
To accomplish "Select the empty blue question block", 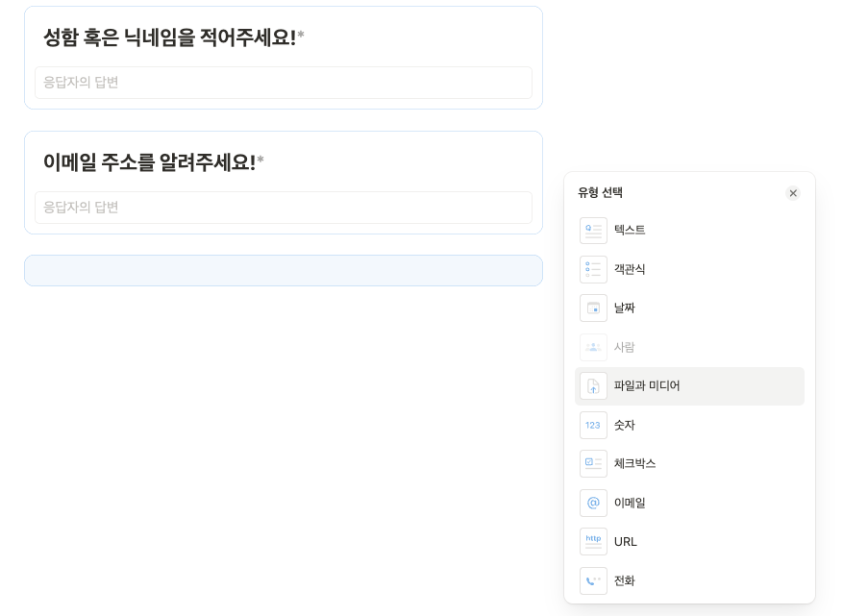I will click(283, 270).
